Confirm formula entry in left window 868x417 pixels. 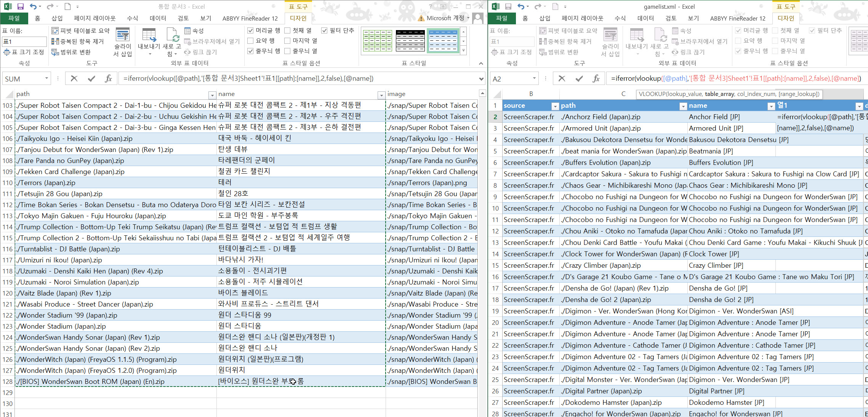91,78
